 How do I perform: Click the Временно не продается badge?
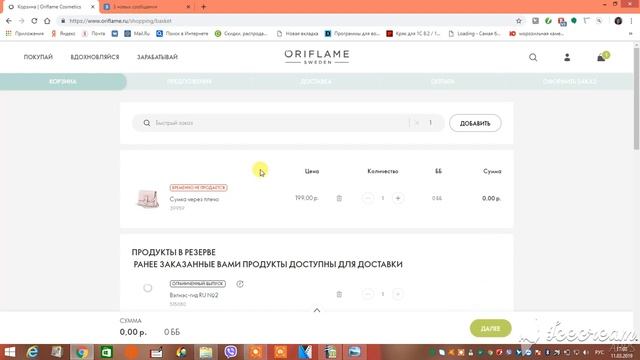tap(198, 188)
